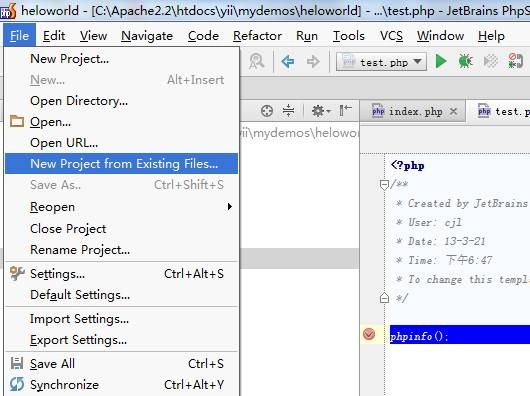Expand the Reopen submenu arrow
530x396 pixels.
230,206
